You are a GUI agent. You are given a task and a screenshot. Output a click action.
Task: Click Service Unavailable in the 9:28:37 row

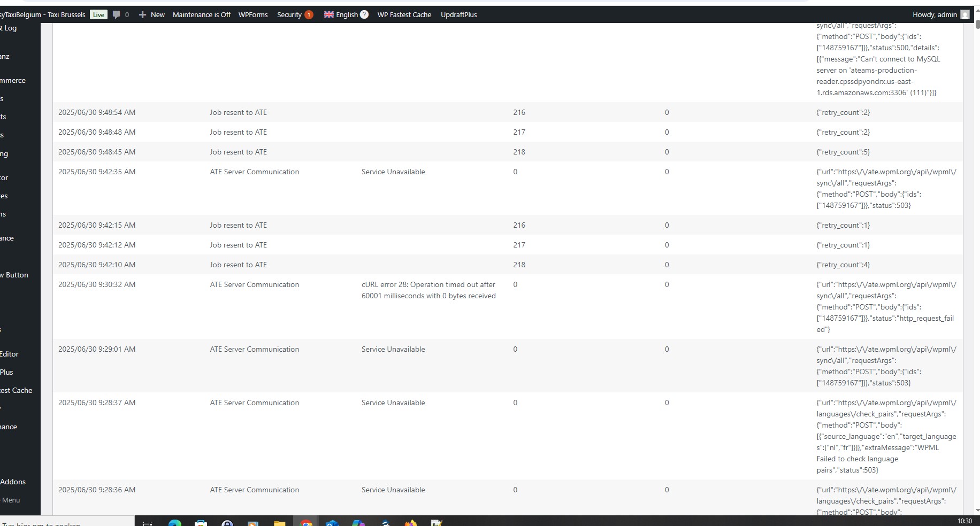(x=393, y=403)
